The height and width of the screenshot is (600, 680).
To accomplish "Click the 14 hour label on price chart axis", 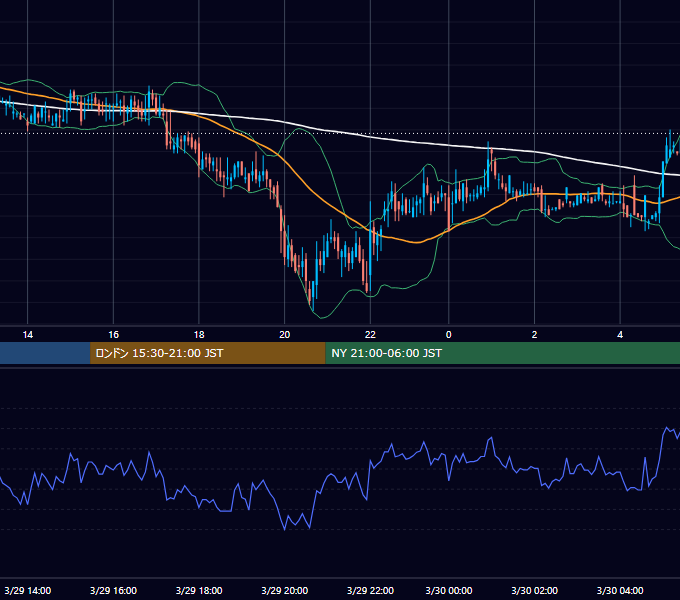I will click(x=28, y=335).
